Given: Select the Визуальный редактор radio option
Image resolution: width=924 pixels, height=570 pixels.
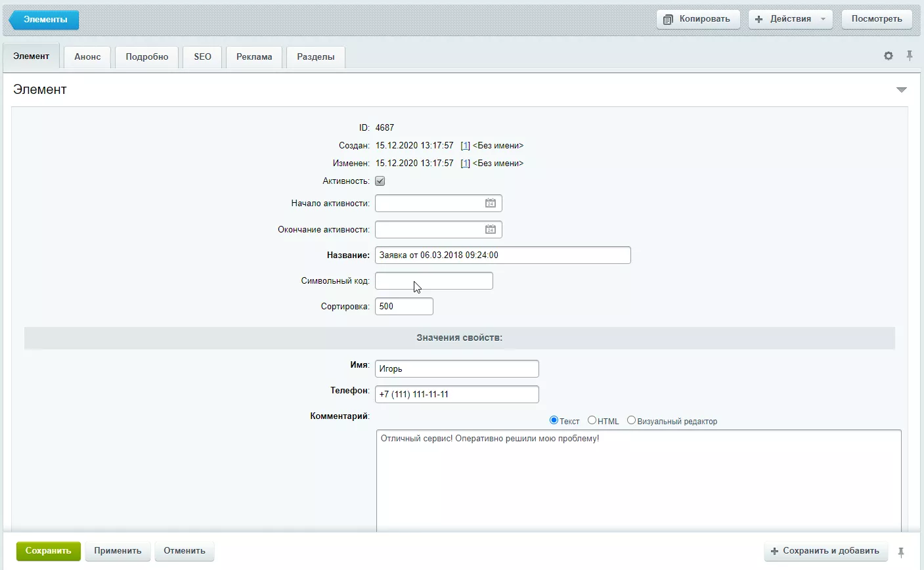Looking at the screenshot, I should coord(631,420).
